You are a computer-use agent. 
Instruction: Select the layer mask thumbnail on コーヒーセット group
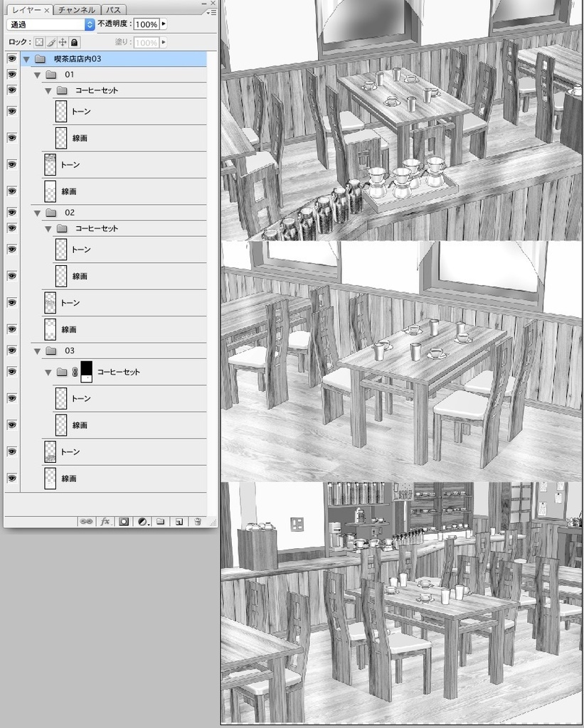point(86,371)
